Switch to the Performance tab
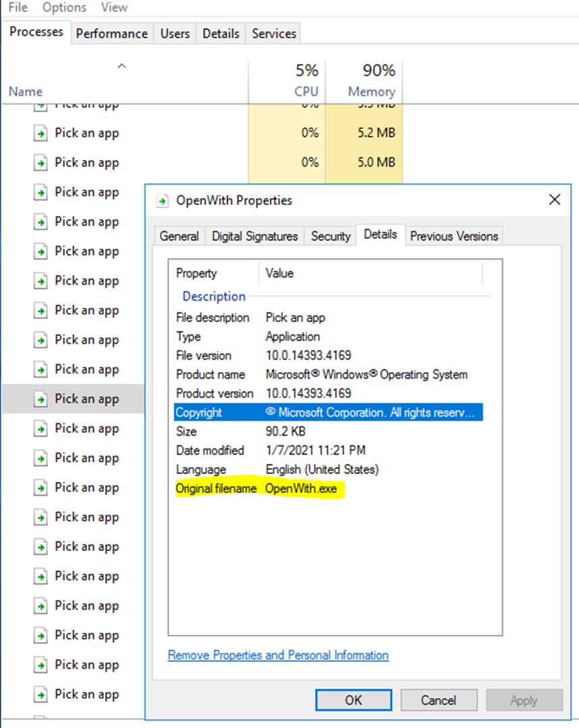The width and height of the screenshot is (579, 728). pyautogui.click(x=112, y=34)
